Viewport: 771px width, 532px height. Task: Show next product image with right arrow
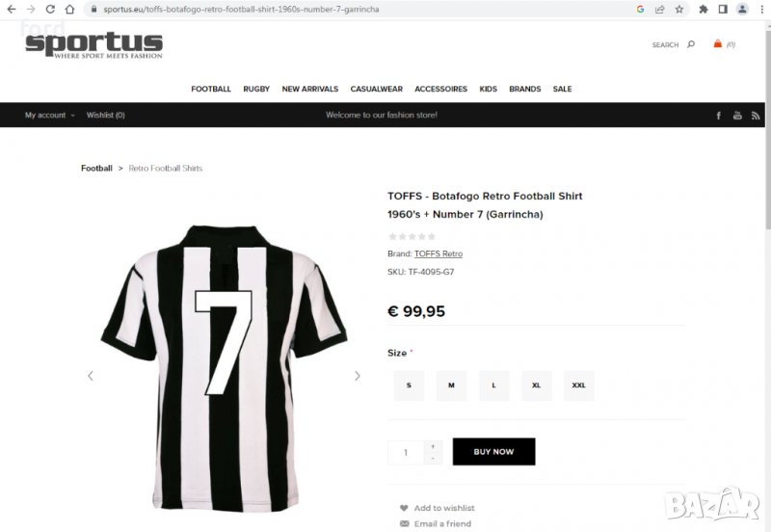(x=358, y=376)
